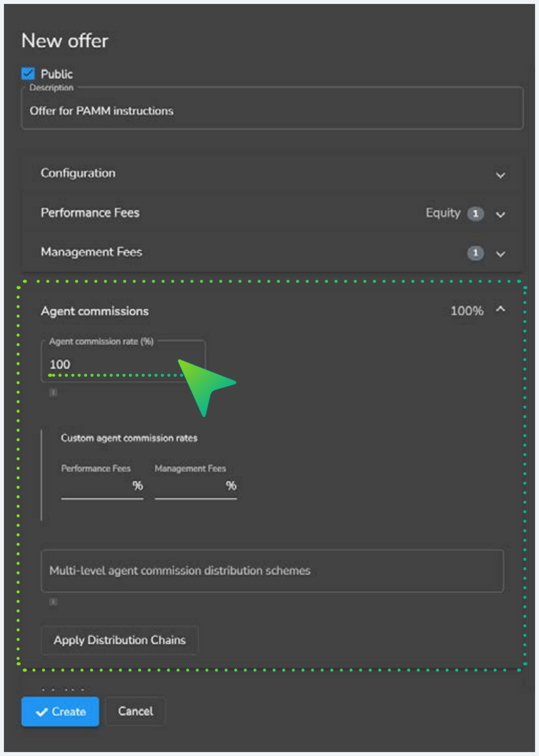
Task: Click the info icon under commission rate
Action: tap(53, 392)
